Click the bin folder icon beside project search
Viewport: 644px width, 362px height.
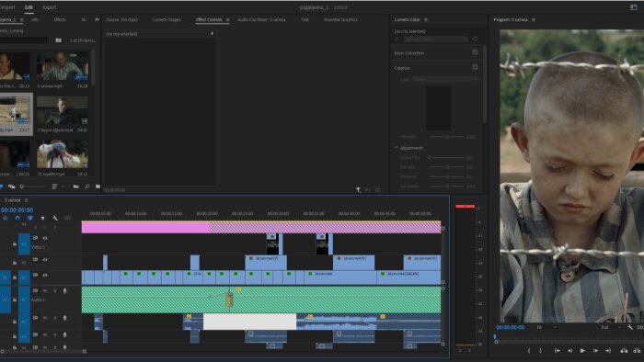(x=58, y=40)
